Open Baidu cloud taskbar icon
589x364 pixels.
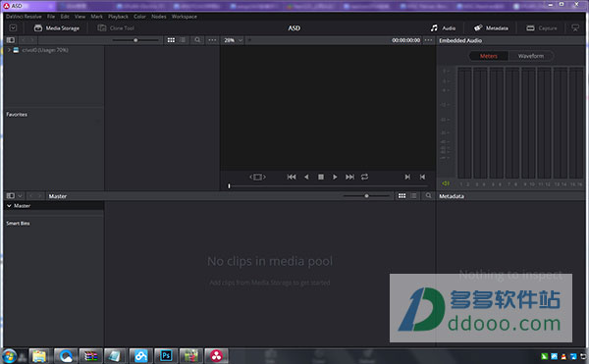tap(140, 356)
